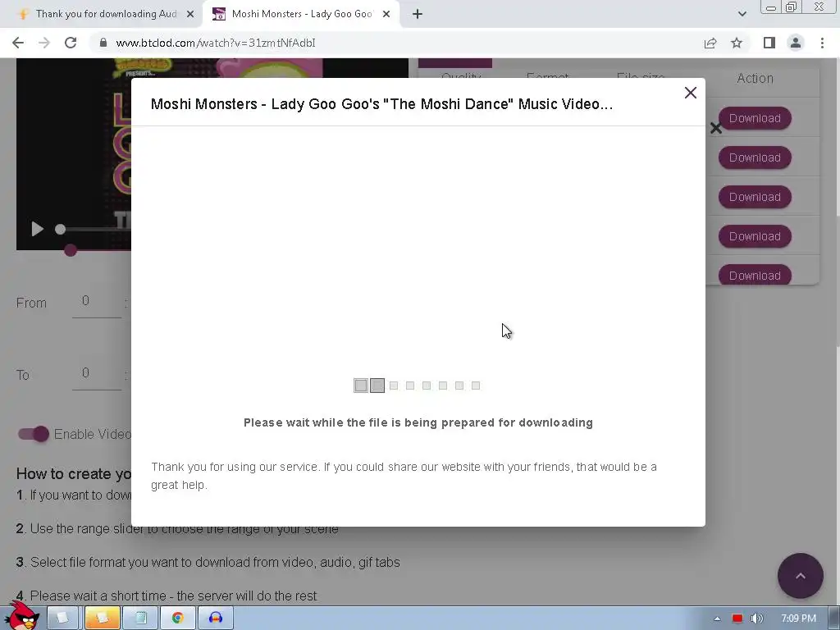Reload the btclod.com page
840x630 pixels.
tap(71, 43)
